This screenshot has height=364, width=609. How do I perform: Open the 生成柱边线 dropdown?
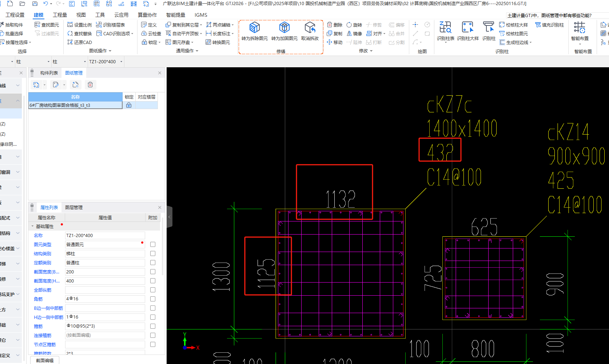pos(531,43)
